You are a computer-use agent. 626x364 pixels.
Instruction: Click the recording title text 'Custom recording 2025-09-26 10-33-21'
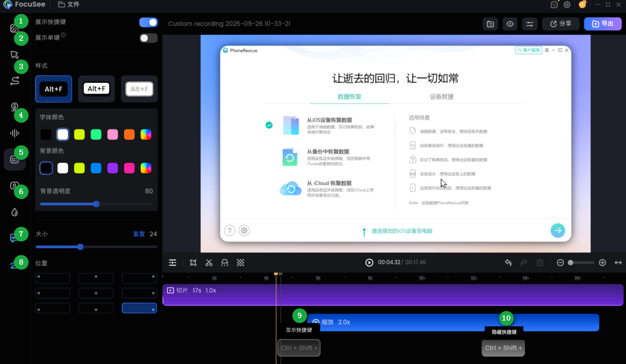(229, 24)
